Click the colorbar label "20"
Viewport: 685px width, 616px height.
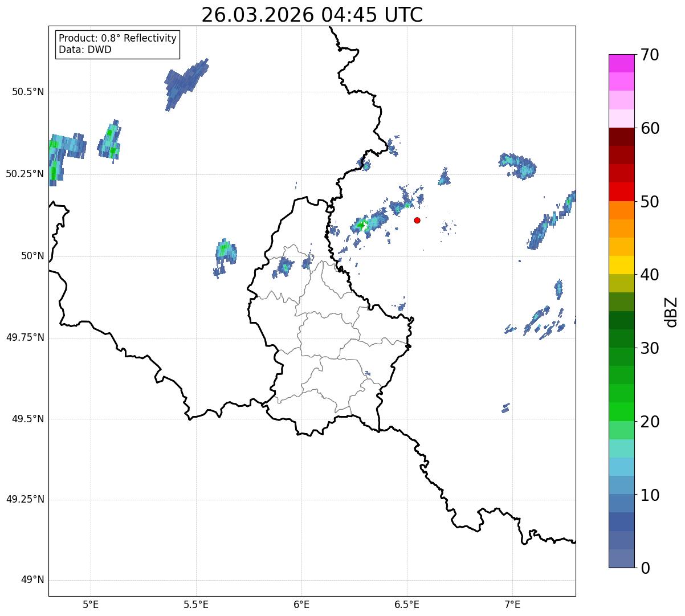(650, 422)
